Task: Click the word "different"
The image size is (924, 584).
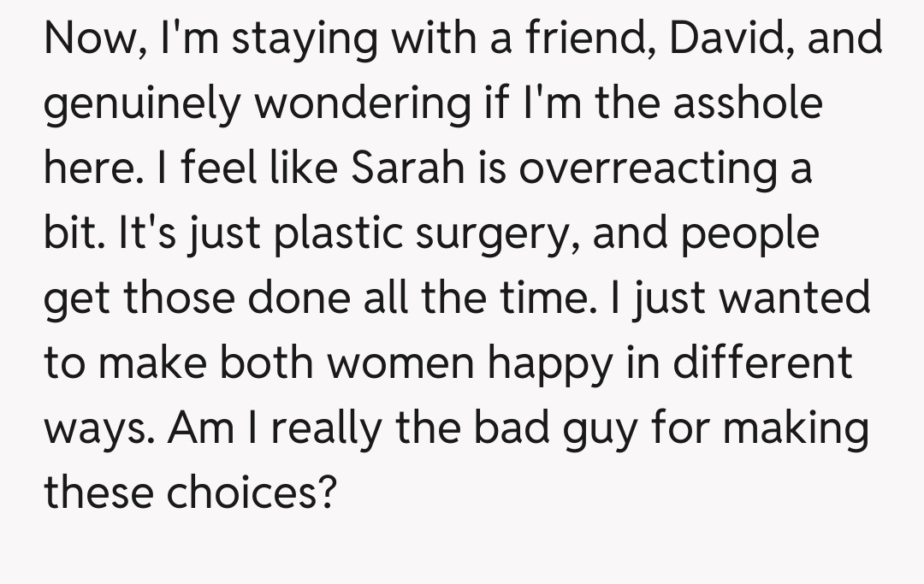Action: click(763, 363)
